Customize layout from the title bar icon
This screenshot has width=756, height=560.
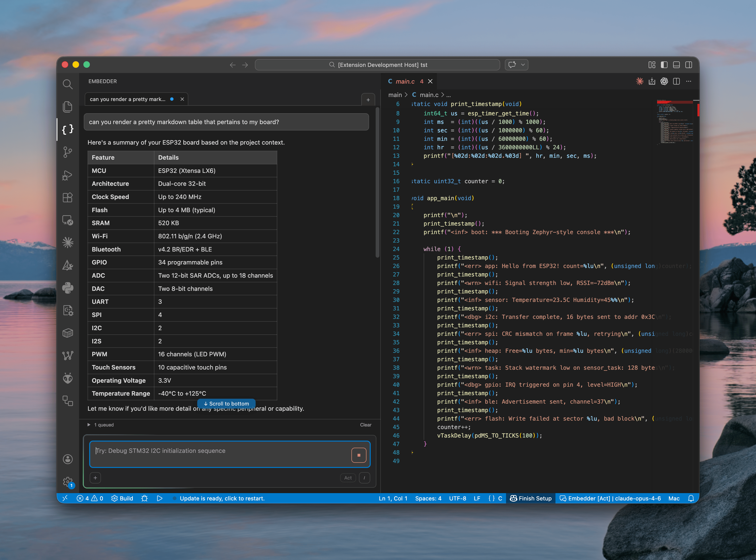pos(652,65)
